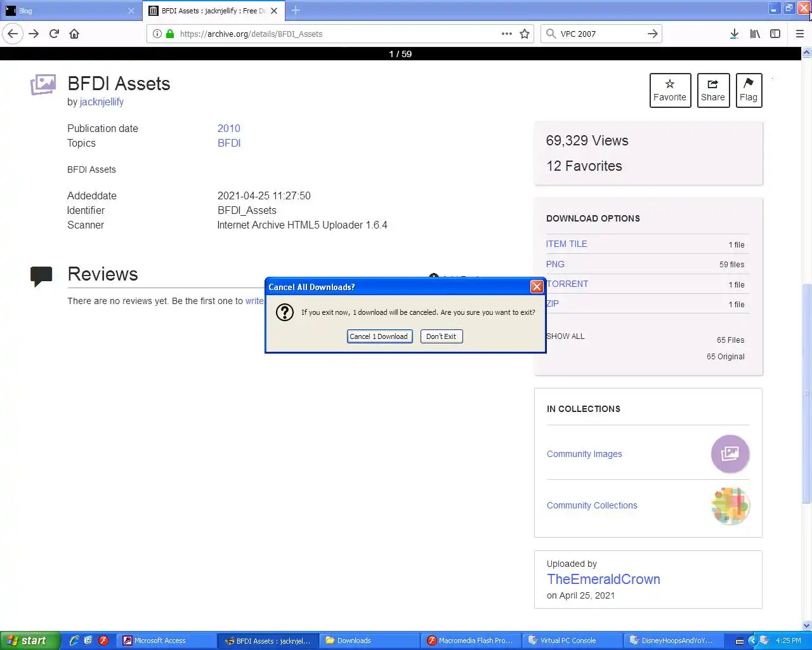812x650 pixels.
Task: Click Community Collections colorful thumbnail
Action: click(x=730, y=505)
